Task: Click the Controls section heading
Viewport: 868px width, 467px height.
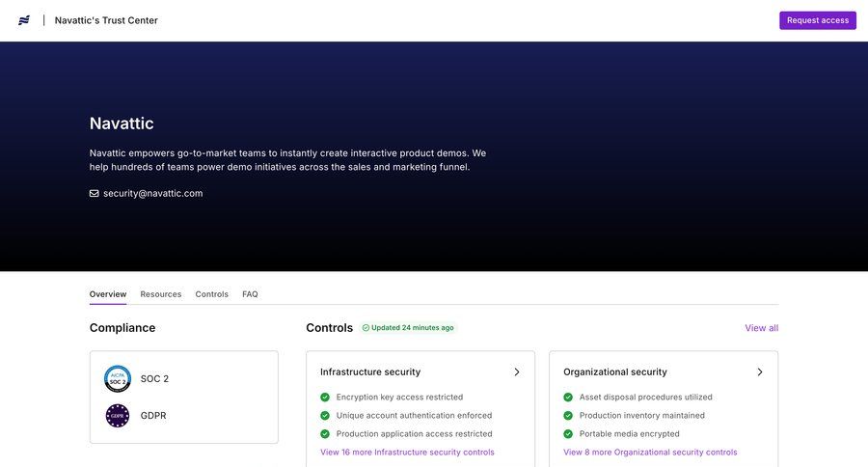Action: click(x=330, y=328)
